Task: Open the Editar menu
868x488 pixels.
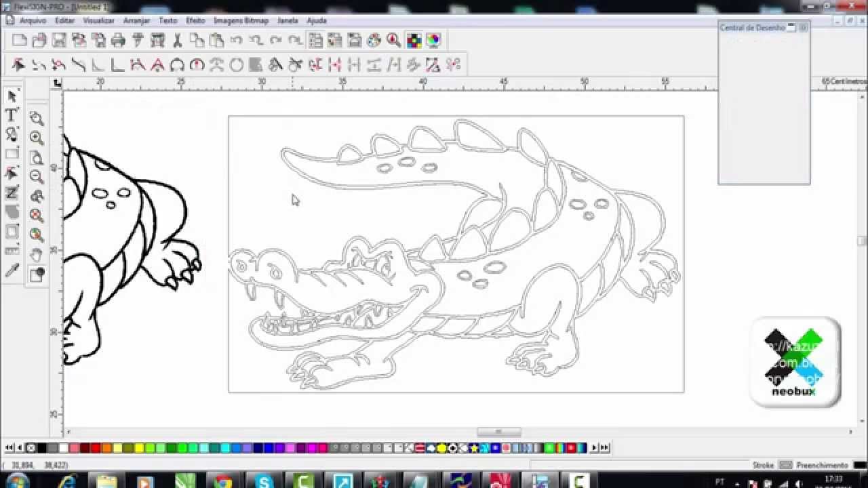Action: click(x=65, y=20)
